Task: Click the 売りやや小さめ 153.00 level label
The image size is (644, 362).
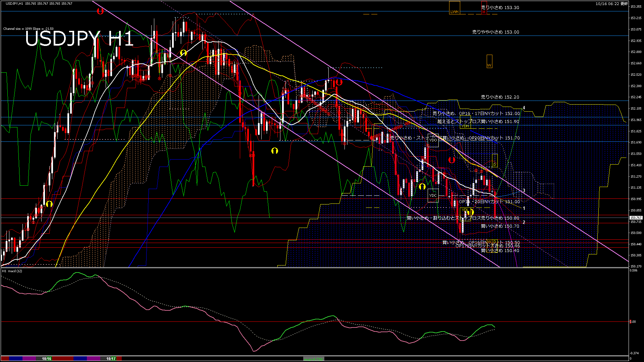Action: click(x=495, y=32)
